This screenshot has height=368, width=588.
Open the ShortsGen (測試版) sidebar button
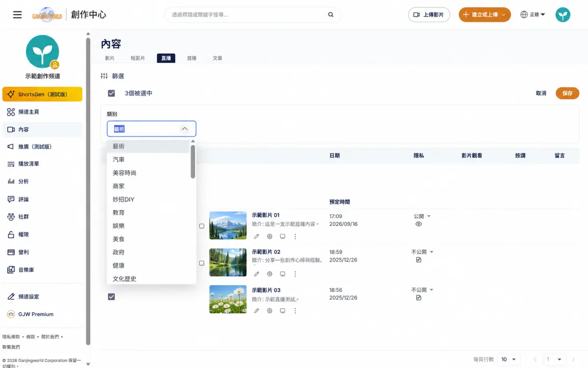[x=42, y=94]
